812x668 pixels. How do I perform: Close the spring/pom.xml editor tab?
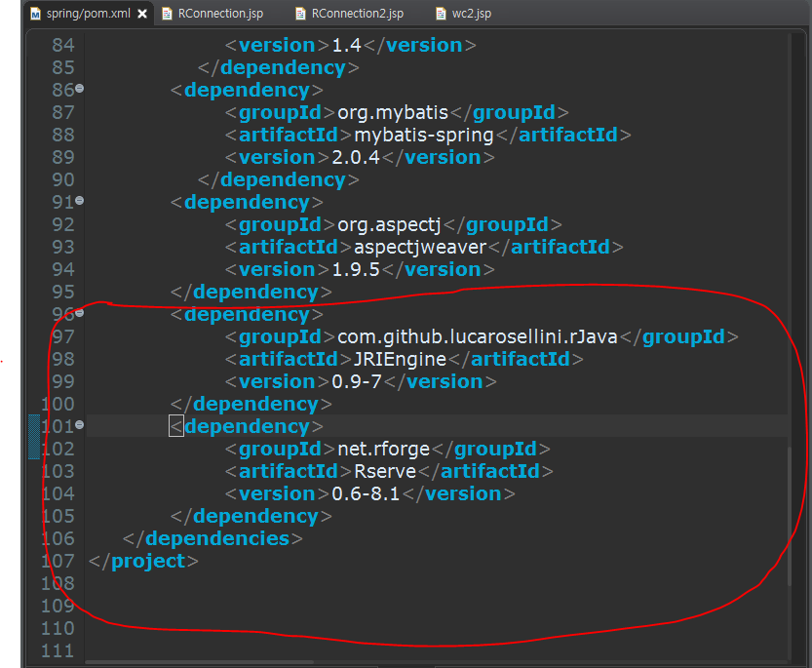pyautogui.click(x=142, y=14)
